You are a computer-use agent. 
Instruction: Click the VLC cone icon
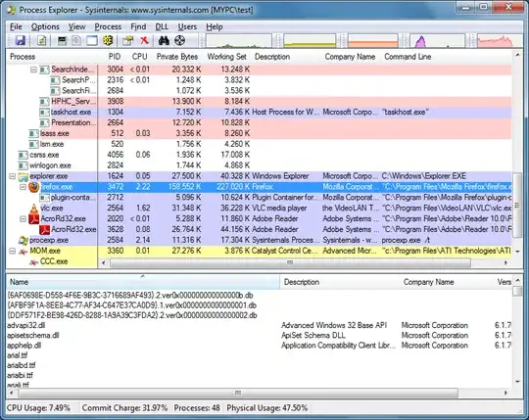coord(34,208)
